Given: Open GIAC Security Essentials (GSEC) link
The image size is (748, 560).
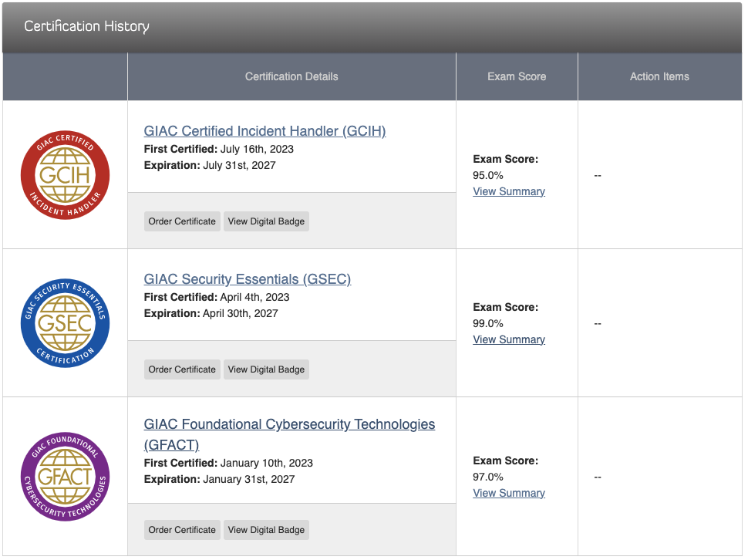Looking at the screenshot, I should coord(247,279).
